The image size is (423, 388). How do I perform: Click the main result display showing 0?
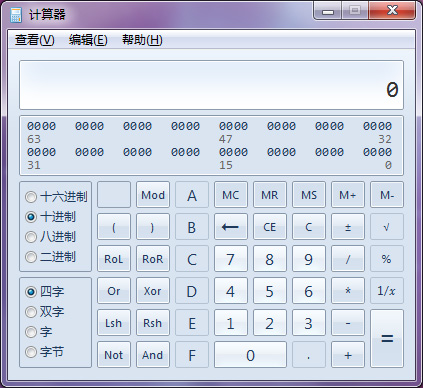pos(211,85)
